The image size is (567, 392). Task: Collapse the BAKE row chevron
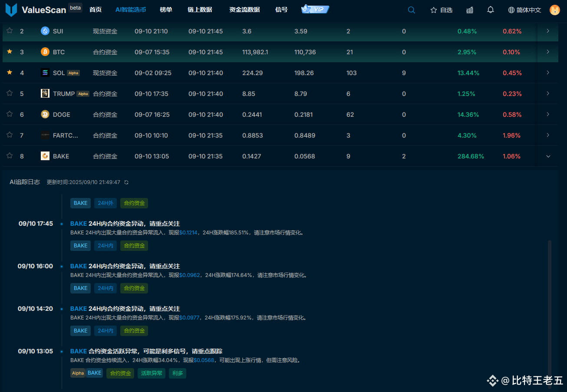coord(548,156)
